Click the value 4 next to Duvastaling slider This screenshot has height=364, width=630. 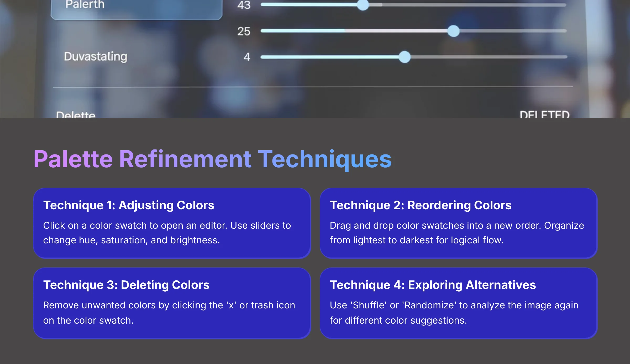click(247, 57)
